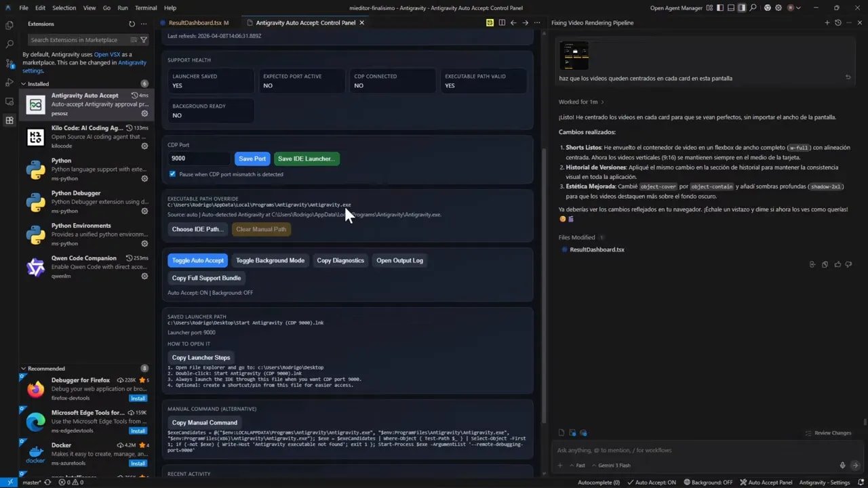Image resolution: width=868 pixels, height=488 pixels.
Task: Click the yellow highlighted editor toolbar icon
Action: 490,22
